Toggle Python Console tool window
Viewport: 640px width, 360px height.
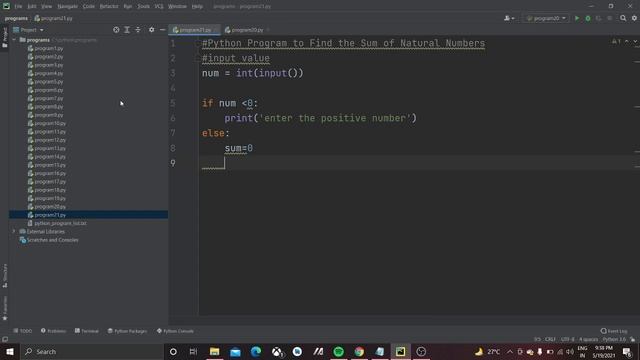click(x=175, y=331)
